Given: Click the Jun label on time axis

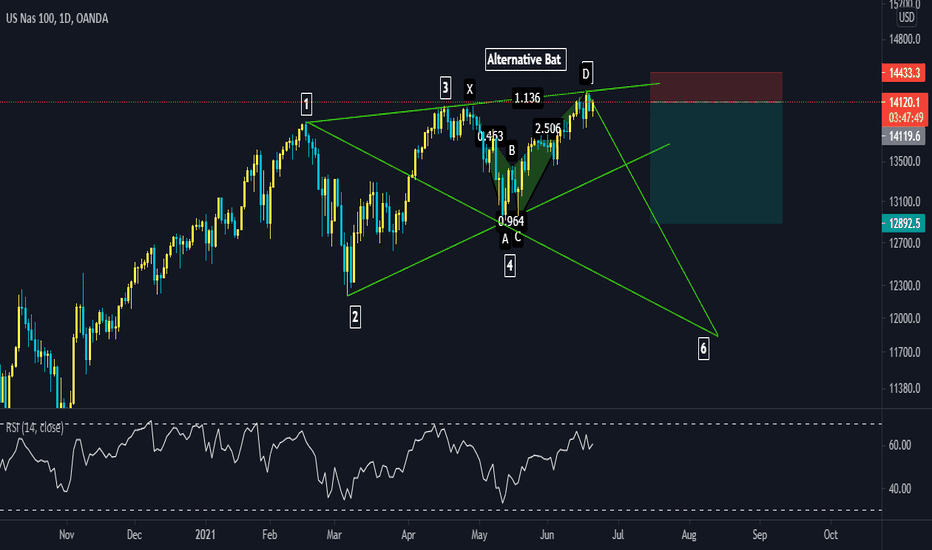Looking at the screenshot, I should coord(547,535).
